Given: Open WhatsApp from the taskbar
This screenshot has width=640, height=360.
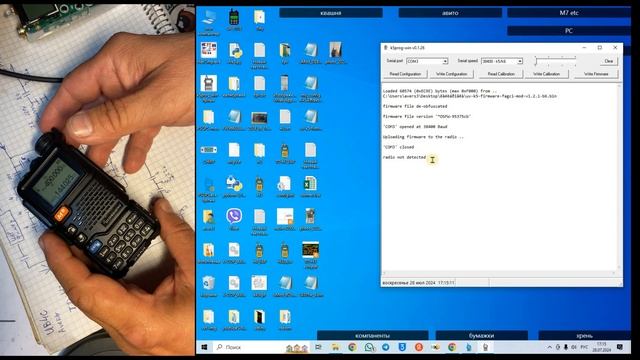Looking at the screenshot, I should [x=369, y=347].
